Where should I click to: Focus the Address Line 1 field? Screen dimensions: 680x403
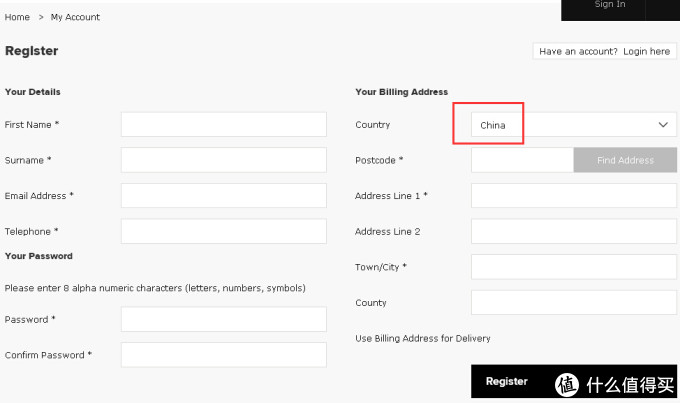[x=574, y=196]
